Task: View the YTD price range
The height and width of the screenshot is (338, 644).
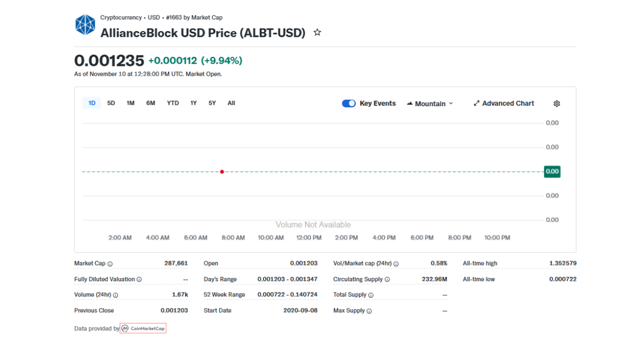Action: coord(172,102)
